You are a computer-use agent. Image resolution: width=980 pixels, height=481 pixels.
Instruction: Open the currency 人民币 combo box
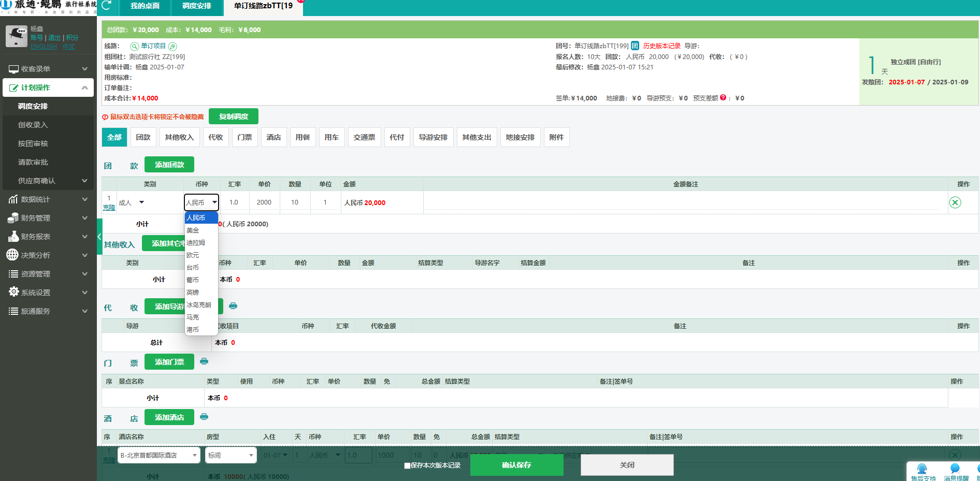tap(201, 202)
